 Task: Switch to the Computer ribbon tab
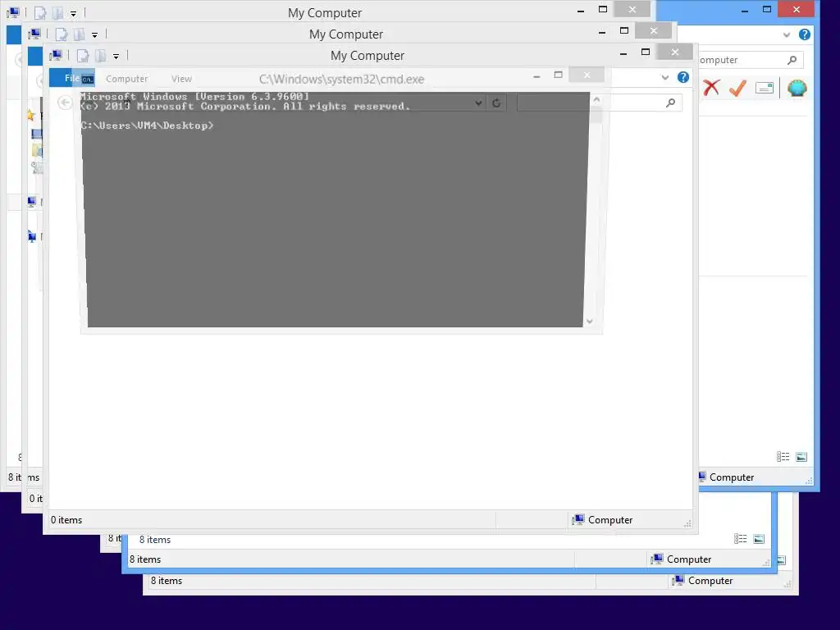point(126,79)
